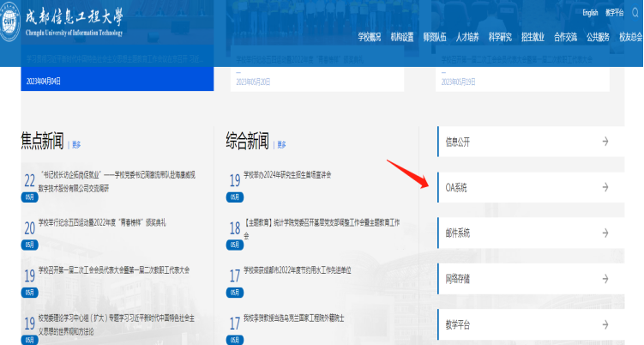
Task: Select the blue 2023年04月04日 news card
Action: [x=116, y=67]
